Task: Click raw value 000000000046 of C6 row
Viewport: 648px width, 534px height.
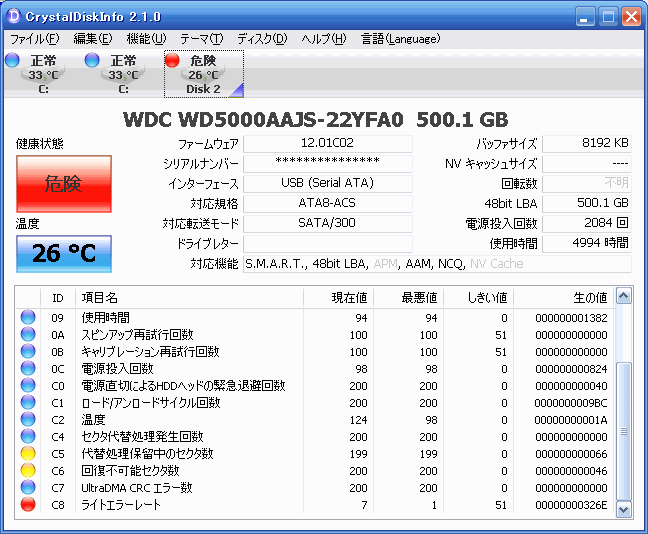Action: click(x=571, y=471)
